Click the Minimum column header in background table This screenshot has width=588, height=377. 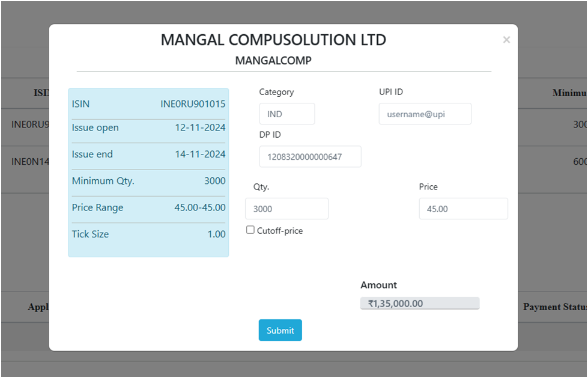pyautogui.click(x=569, y=93)
